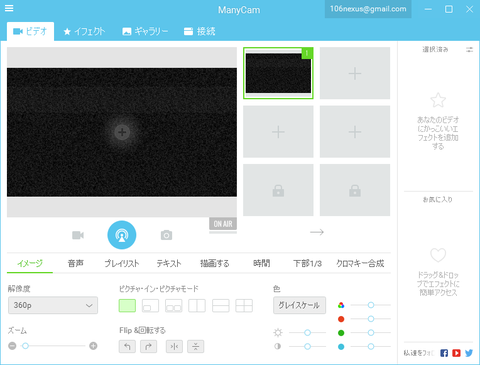The image size is (480, 365).
Task: Take a snapshot with the camera icon
Action: coord(166,235)
